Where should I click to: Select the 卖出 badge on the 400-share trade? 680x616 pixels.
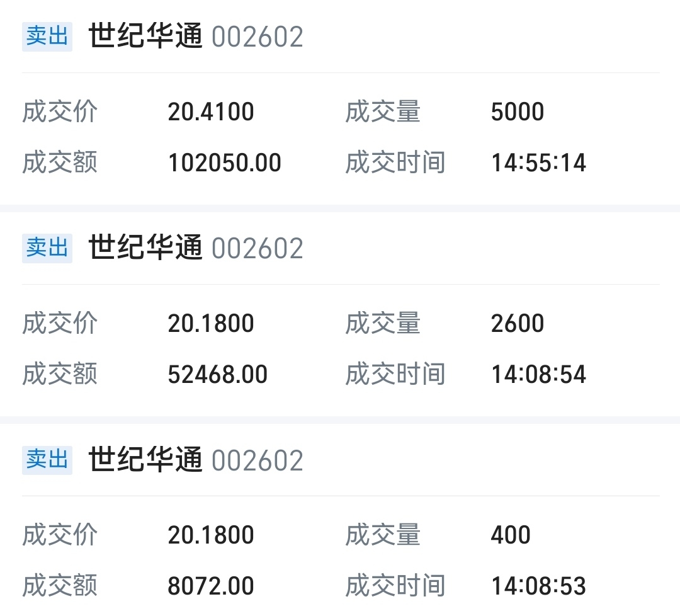(x=47, y=460)
